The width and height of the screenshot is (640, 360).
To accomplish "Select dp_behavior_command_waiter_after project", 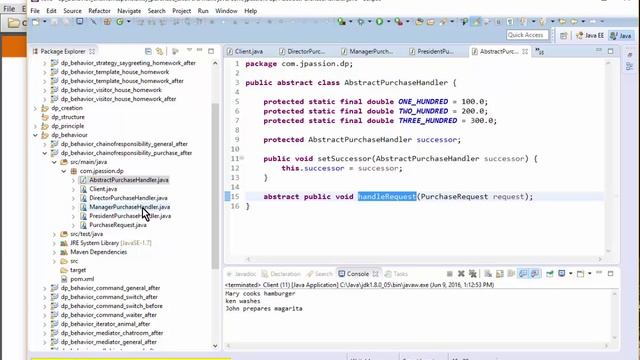I will click(x=109, y=315).
